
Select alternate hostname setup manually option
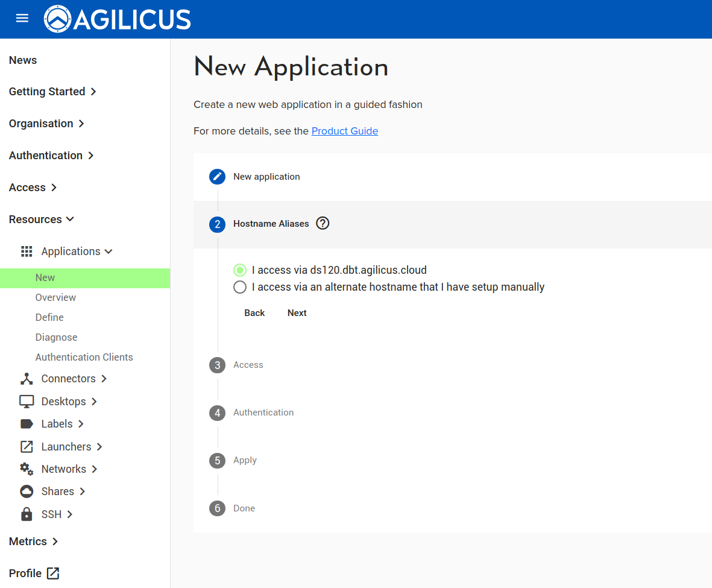(240, 287)
